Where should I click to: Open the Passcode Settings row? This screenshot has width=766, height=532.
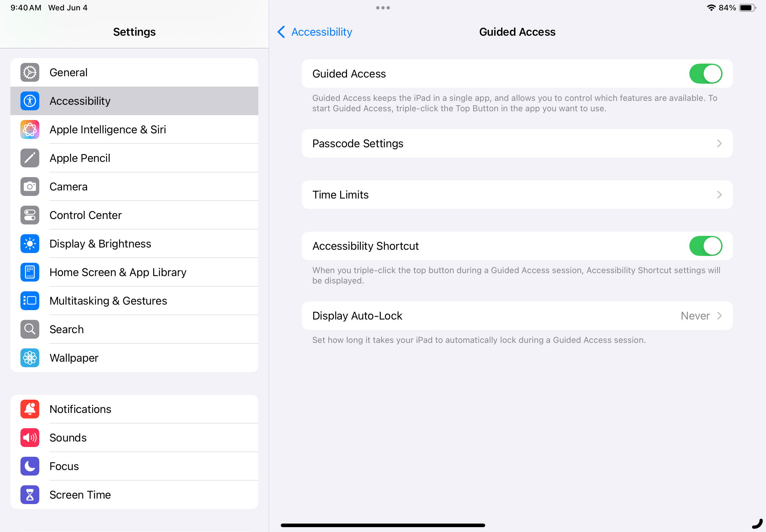pos(517,144)
